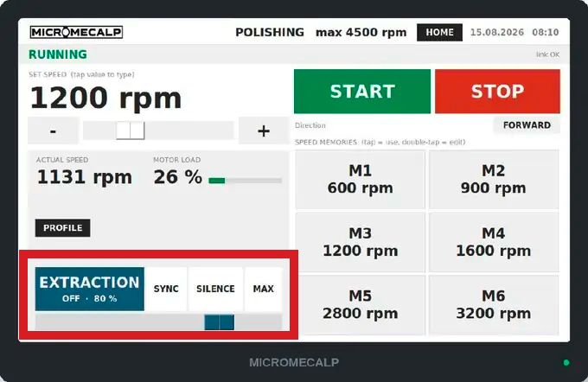
Task: Click the Direction label
Action: click(x=310, y=125)
